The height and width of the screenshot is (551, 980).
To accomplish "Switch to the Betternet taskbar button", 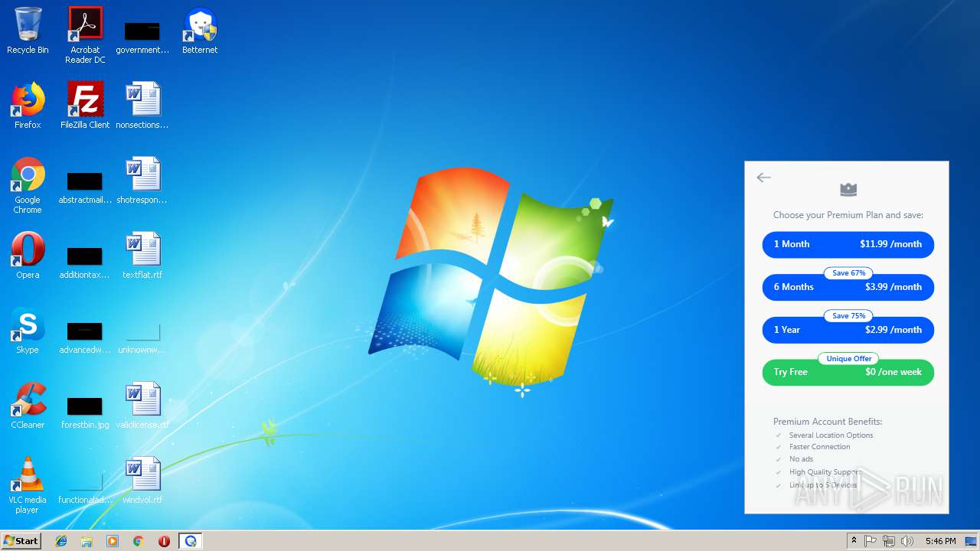I will coord(190,541).
